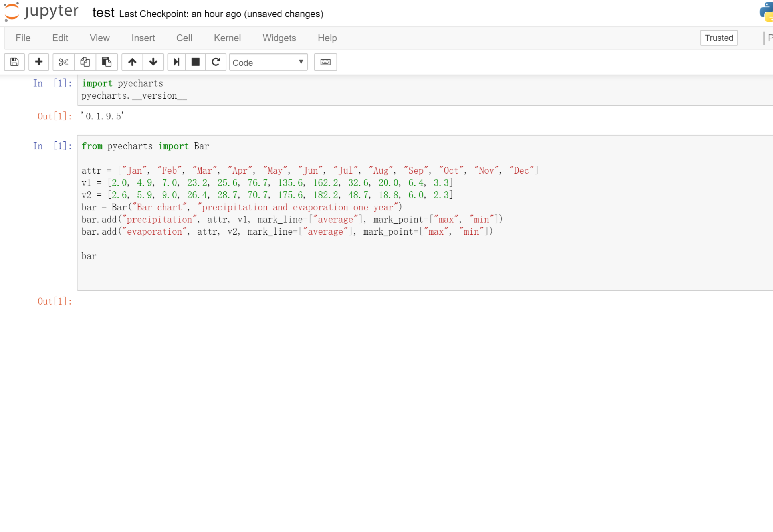
Task: Open the Widgets menu
Action: click(279, 38)
